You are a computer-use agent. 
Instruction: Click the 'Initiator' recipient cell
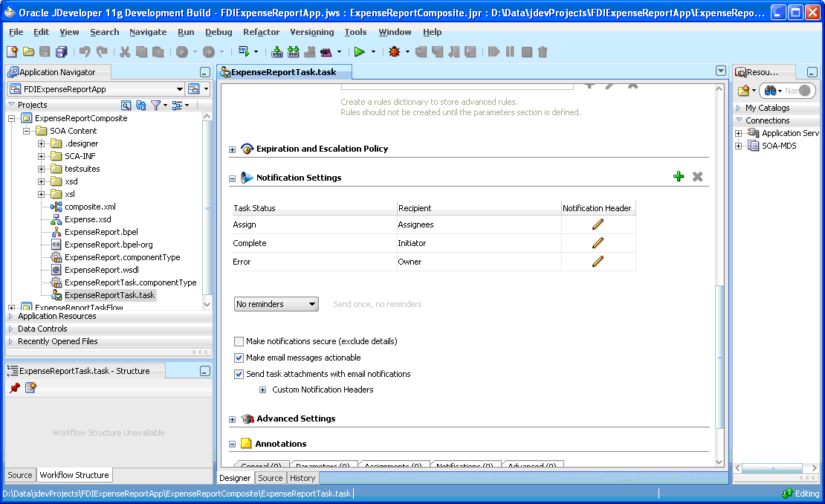click(x=479, y=243)
